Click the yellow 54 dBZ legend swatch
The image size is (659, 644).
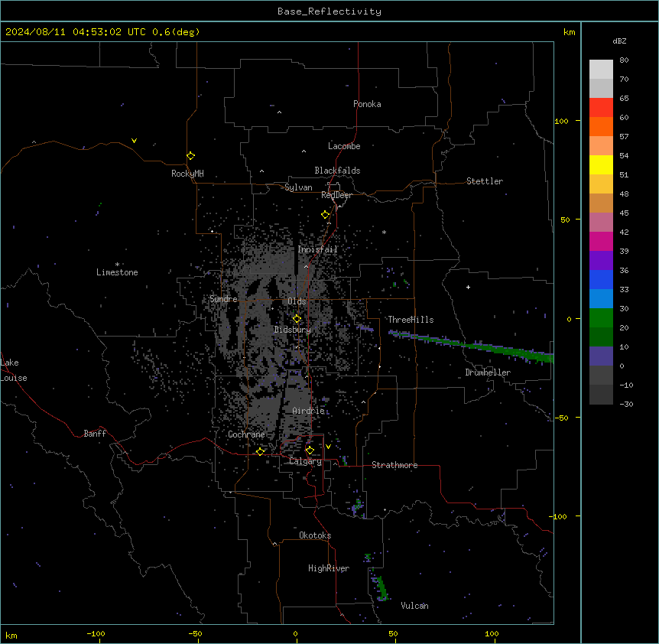(x=601, y=164)
